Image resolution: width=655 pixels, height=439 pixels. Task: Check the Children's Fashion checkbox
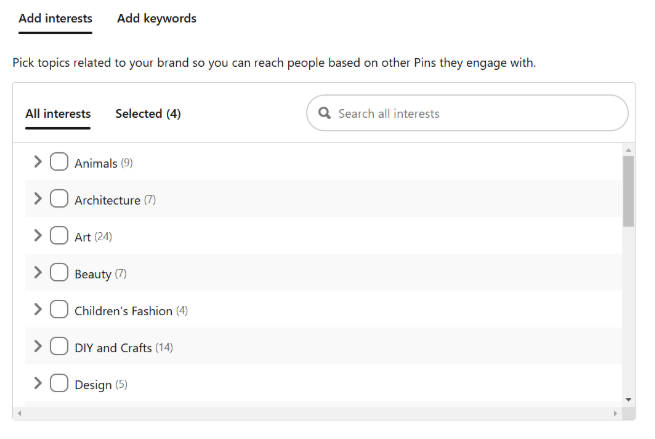[x=59, y=309]
